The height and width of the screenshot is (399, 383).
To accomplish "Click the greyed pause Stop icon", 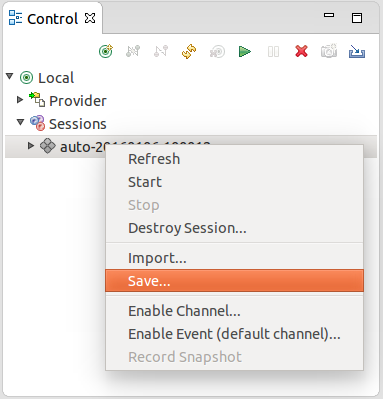I will point(273,52).
